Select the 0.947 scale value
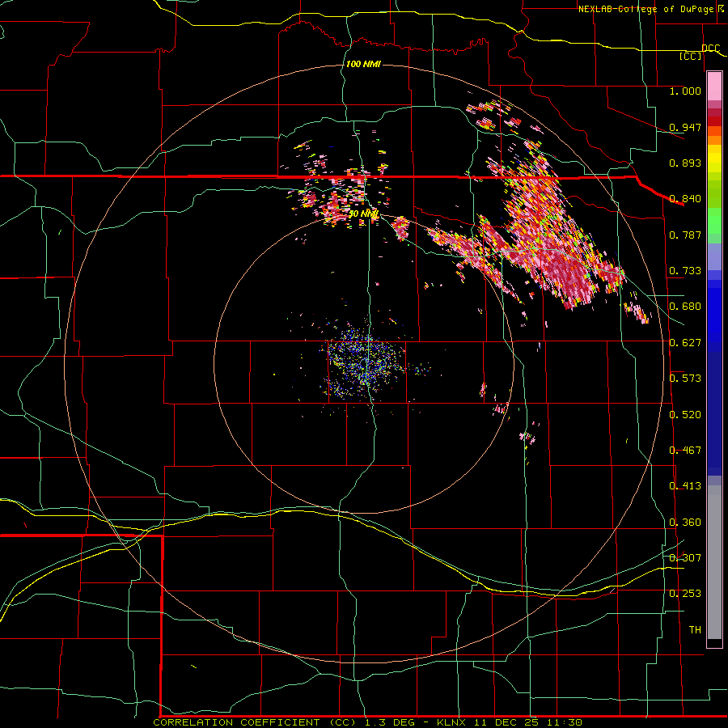The width and height of the screenshot is (728, 728). [685, 127]
